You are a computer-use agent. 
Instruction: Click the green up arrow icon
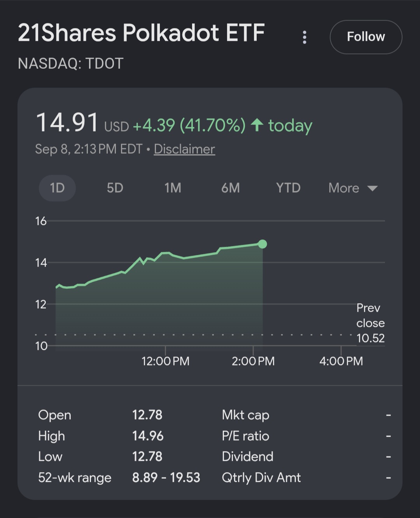pyautogui.click(x=257, y=125)
